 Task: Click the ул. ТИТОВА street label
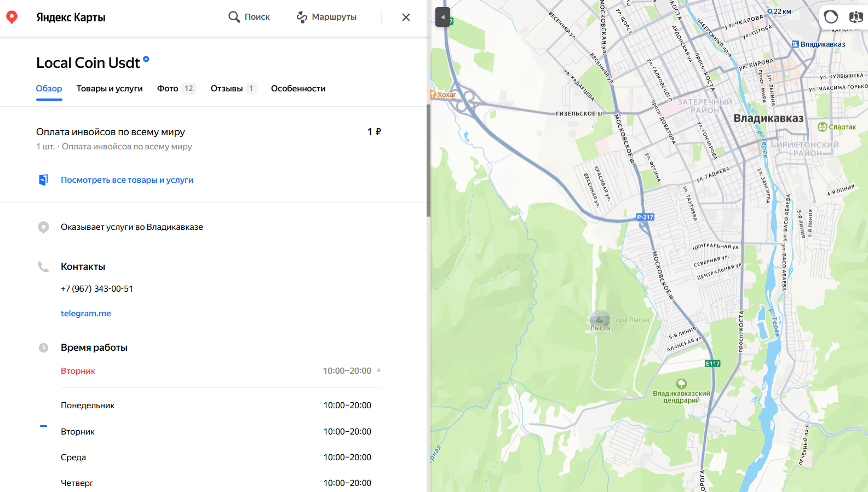pyautogui.click(x=757, y=32)
